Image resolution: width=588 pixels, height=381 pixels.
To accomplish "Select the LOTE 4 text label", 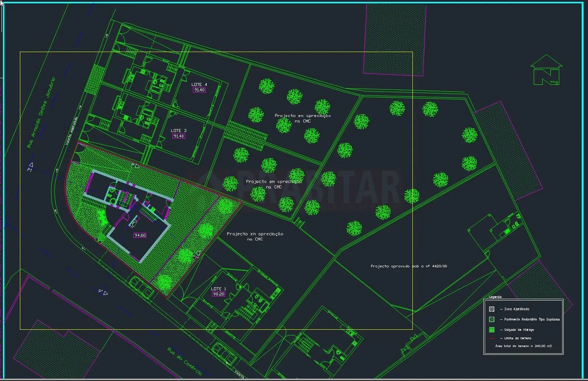I will [199, 84].
